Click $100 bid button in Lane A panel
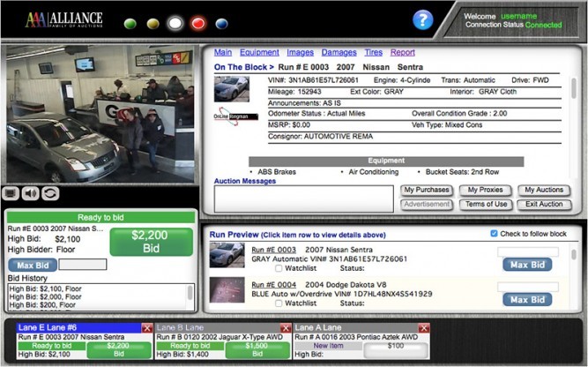The width and height of the screenshot is (588, 367). [x=396, y=349]
